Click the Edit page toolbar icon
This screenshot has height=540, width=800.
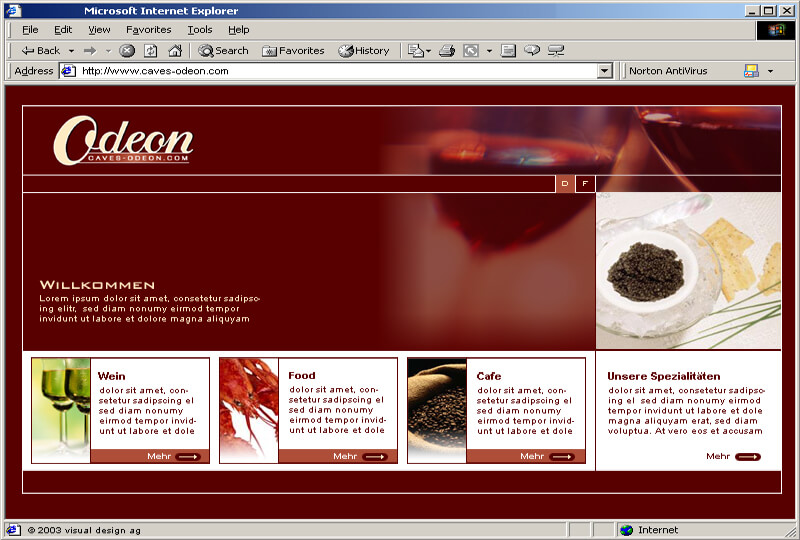(508, 51)
